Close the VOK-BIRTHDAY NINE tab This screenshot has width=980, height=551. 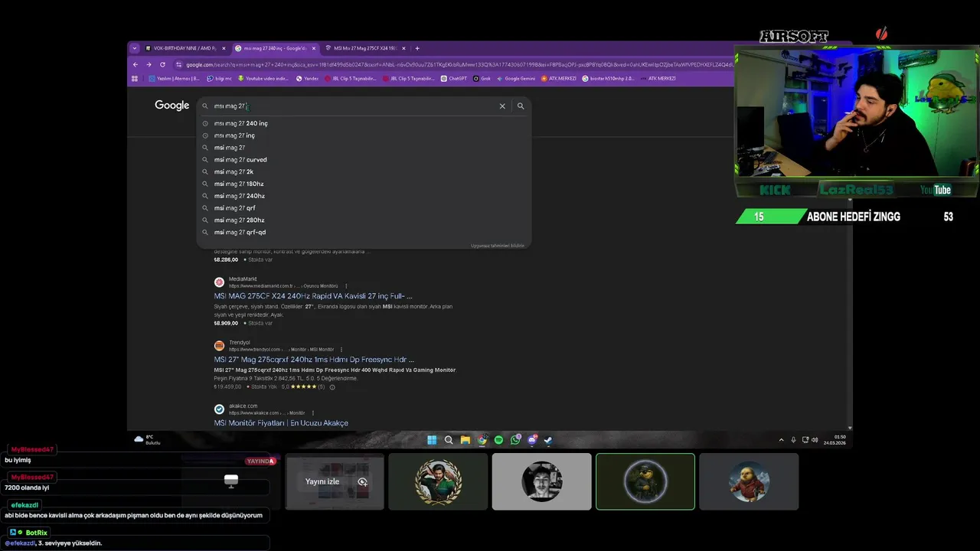[224, 48]
